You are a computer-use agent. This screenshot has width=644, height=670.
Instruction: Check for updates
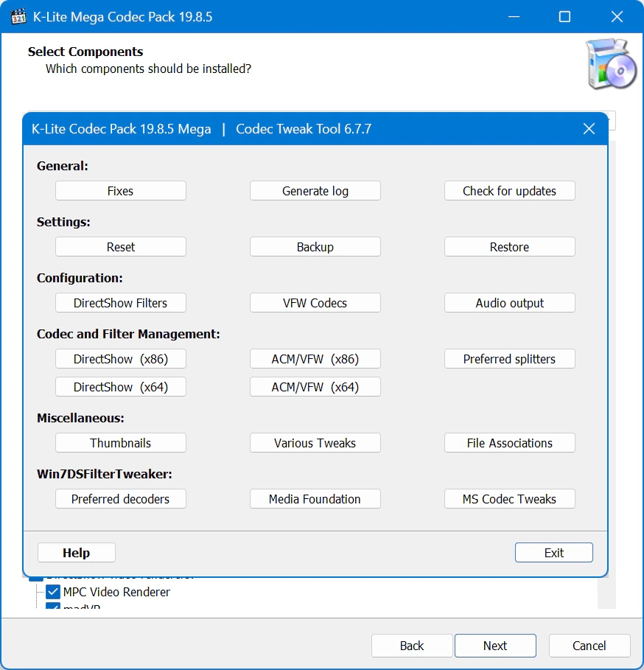(x=509, y=191)
